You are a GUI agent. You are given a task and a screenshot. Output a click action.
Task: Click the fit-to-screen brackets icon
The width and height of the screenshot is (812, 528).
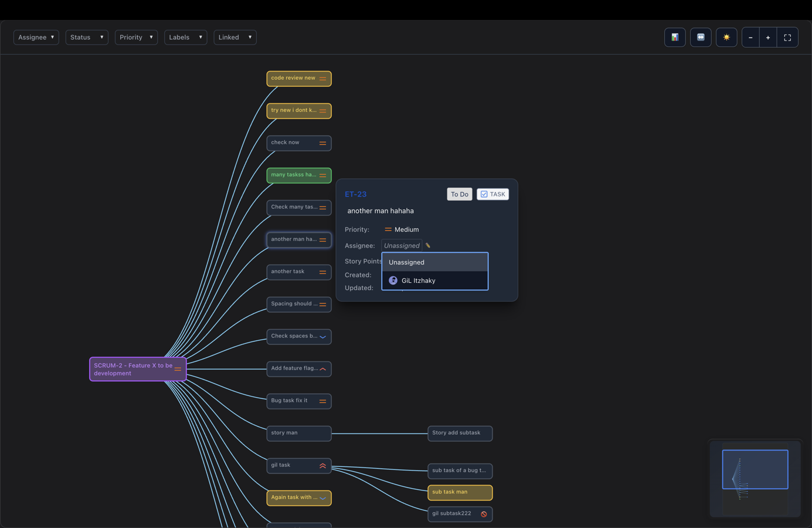pos(787,38)
